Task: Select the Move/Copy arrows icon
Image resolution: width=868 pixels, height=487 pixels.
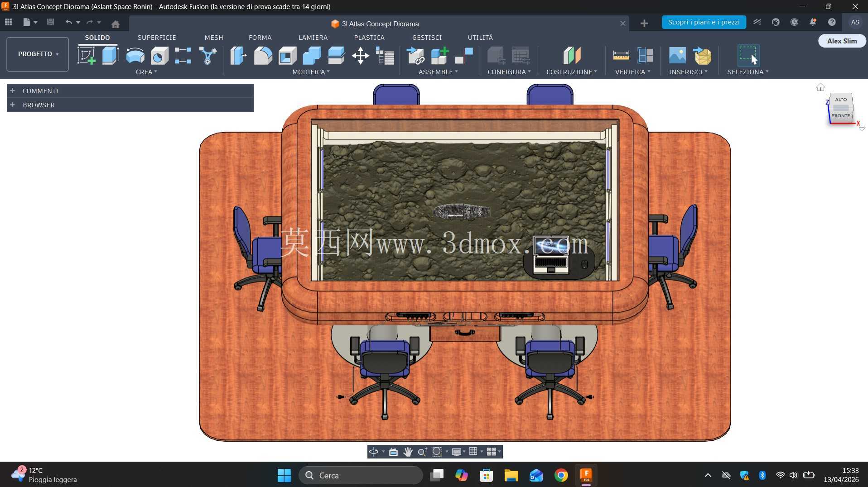Action: coord(361,56)
